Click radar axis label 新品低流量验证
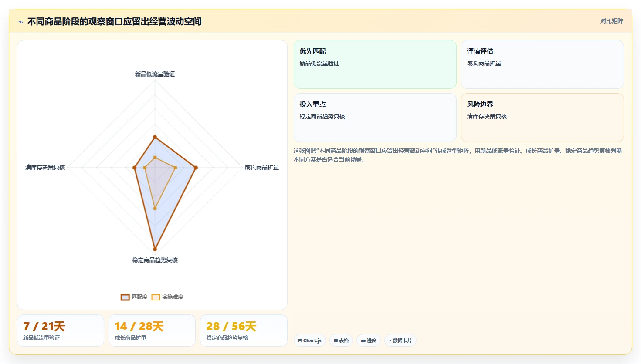 click(x=155, y=74)
